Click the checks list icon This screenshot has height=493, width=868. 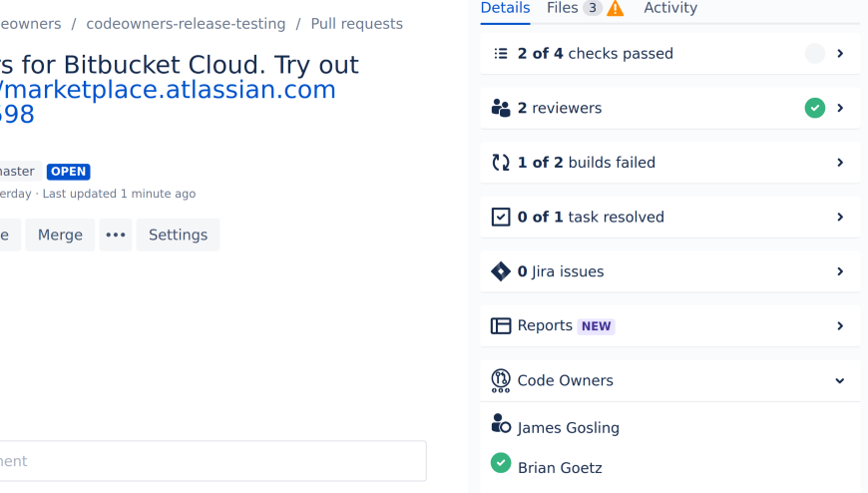click(x=501, y=54)
